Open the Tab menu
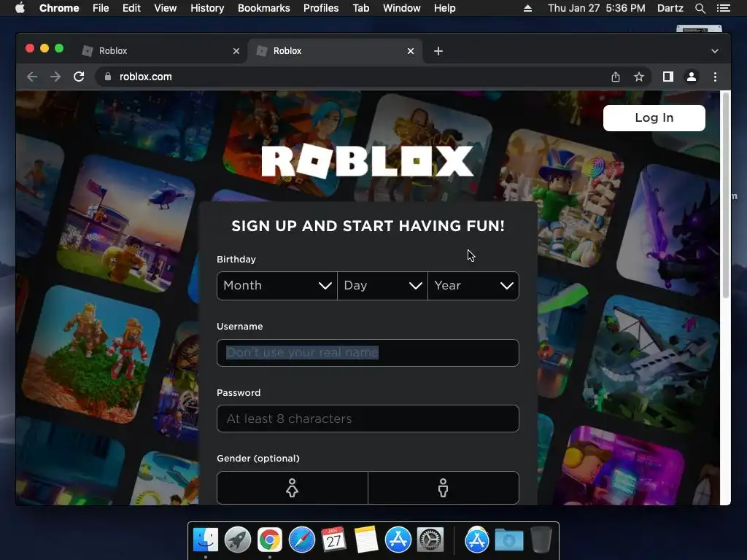Image resolution: width=747 pixels, height=560 pixels. 360,8
